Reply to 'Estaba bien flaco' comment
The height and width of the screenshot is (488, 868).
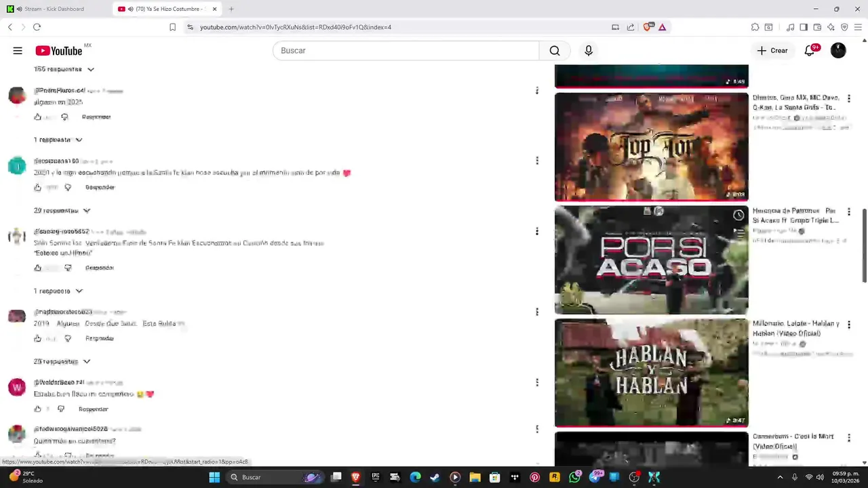click(94, 409)
